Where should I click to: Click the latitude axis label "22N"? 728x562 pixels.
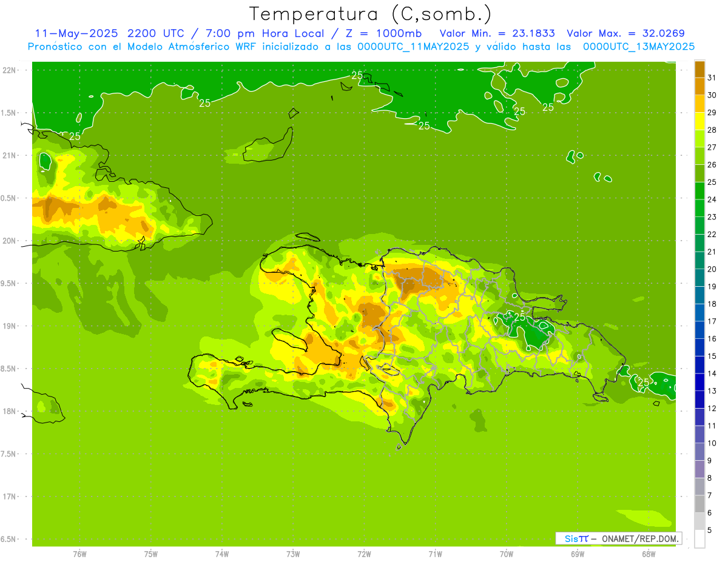click(9, 70)
